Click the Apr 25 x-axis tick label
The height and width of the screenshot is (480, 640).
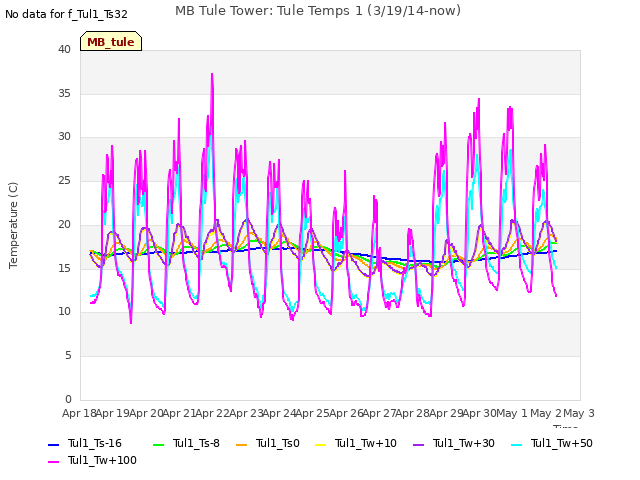pos(313,413)
